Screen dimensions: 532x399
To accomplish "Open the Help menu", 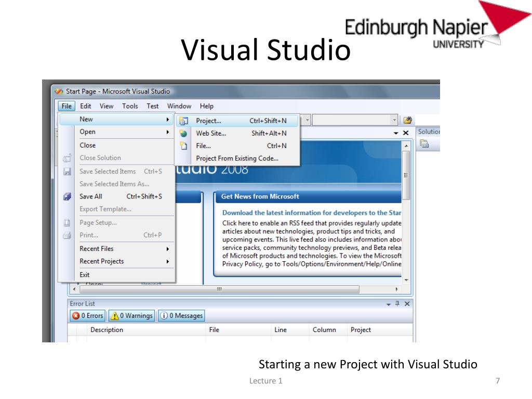I will [x=207, y=106].
